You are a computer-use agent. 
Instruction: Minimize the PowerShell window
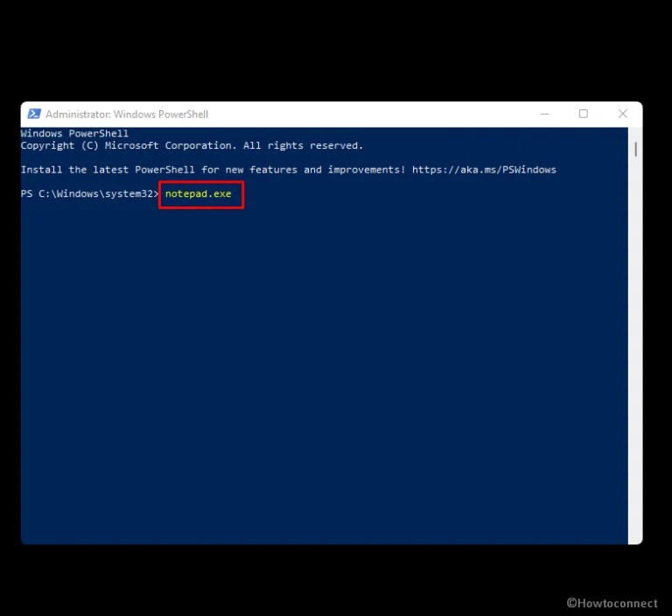pyautogui.click(x=544, y=114)
